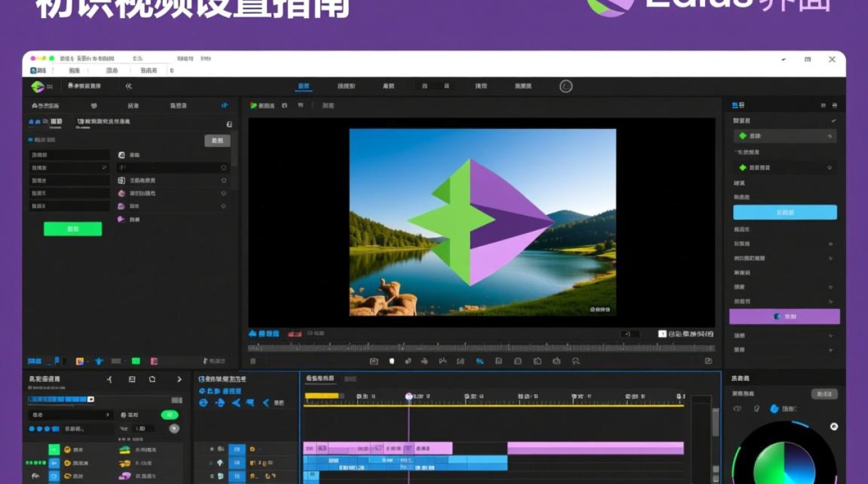The height and width of the screenshot is (484, 868).
Task: Click the gray round knob below the green switch
Action: point(174,429)
